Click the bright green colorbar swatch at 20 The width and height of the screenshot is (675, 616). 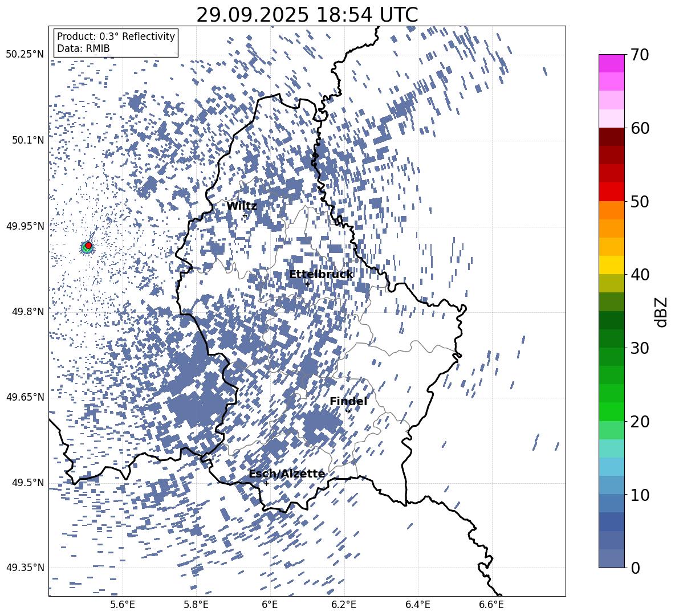coord(611,411)
